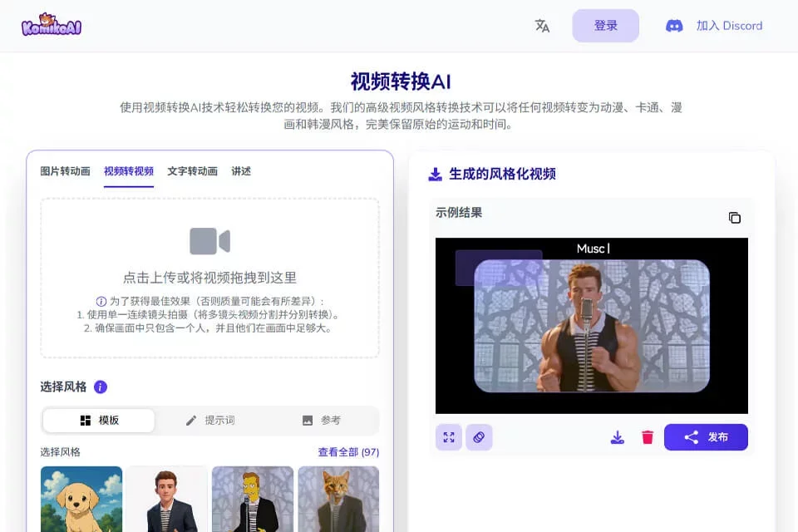Open the language translation icon

pyautogui.click(x=542, y=26)
